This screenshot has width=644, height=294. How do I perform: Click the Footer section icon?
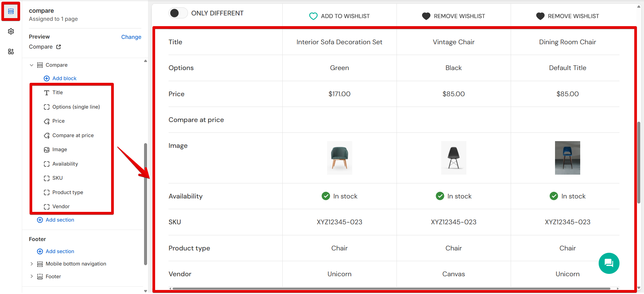[x=40, y=277]
